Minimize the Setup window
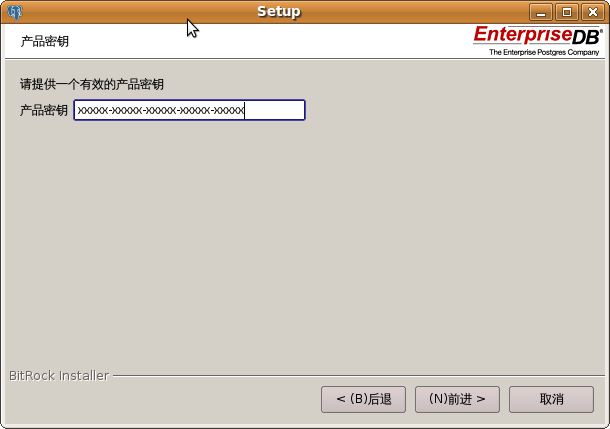 coord(541,12)
